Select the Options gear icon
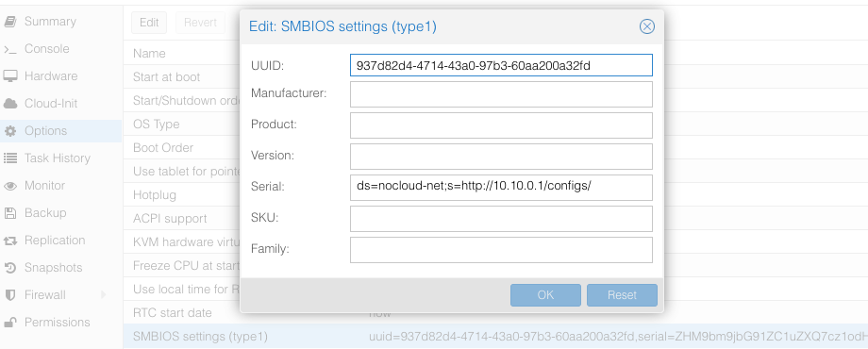Viewport: 868px width, 349px height. point(10,131)
